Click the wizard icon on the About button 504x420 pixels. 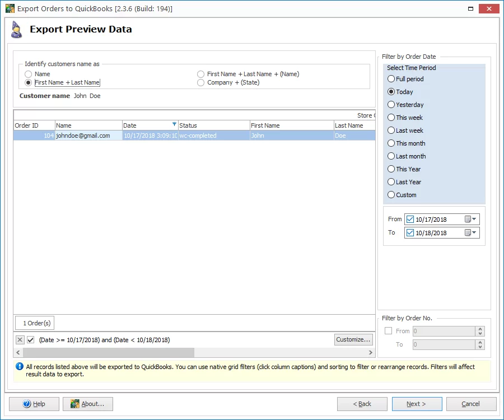click(73, 404)
